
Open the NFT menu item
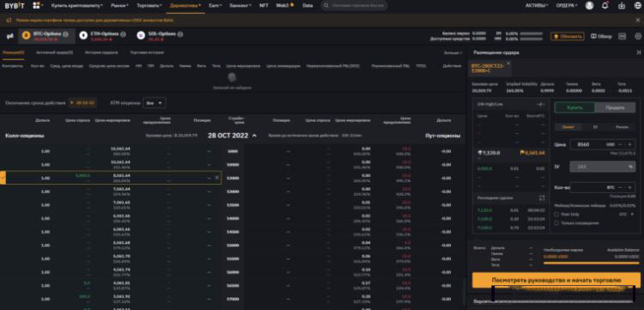click(x=264, y=6)
